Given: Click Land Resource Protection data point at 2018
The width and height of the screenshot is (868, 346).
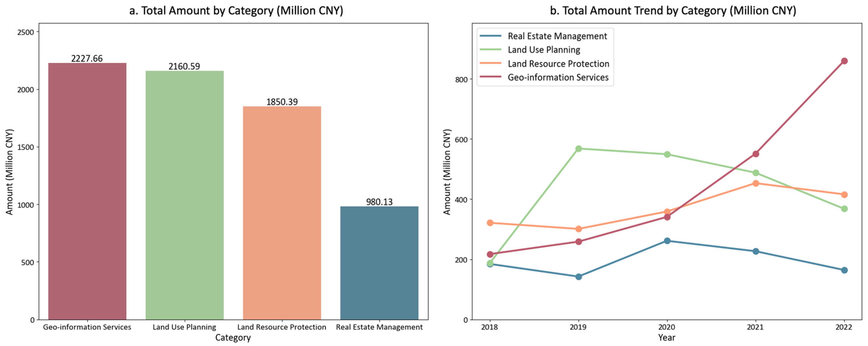Looking at the screenshot, I should point(490,223).
